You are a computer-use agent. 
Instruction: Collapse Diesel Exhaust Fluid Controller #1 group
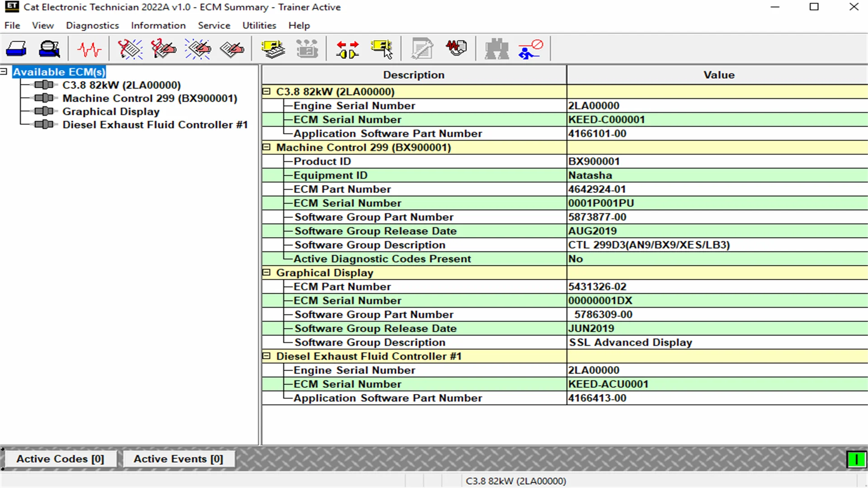click(267, 356)
